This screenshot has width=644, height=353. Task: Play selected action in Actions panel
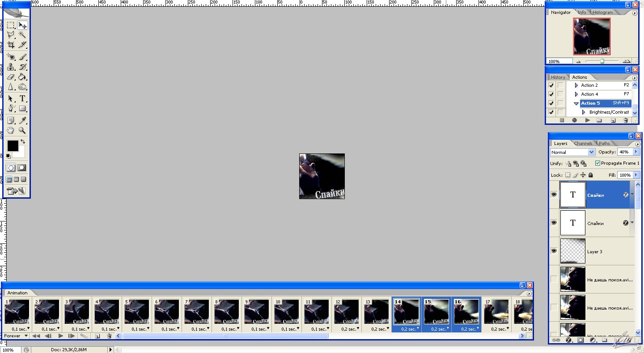(x=587, y=120)
